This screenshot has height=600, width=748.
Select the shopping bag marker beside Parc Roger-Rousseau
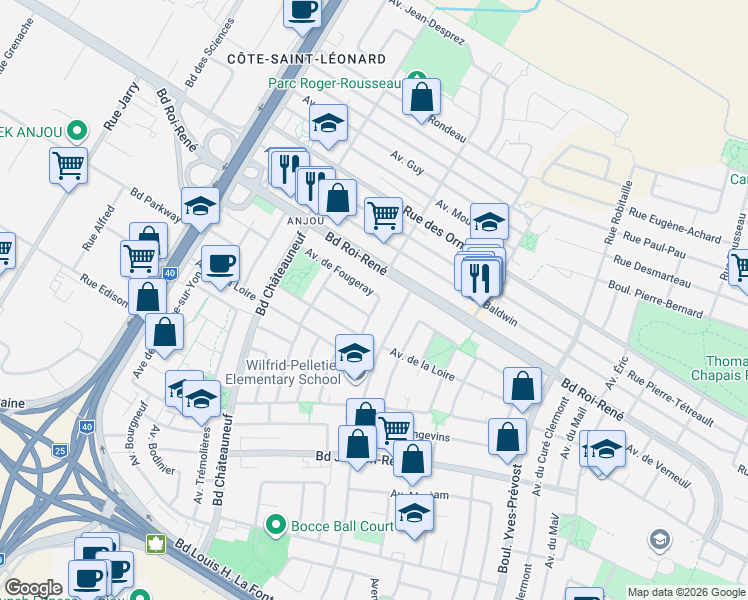click(x=421, y=99)
